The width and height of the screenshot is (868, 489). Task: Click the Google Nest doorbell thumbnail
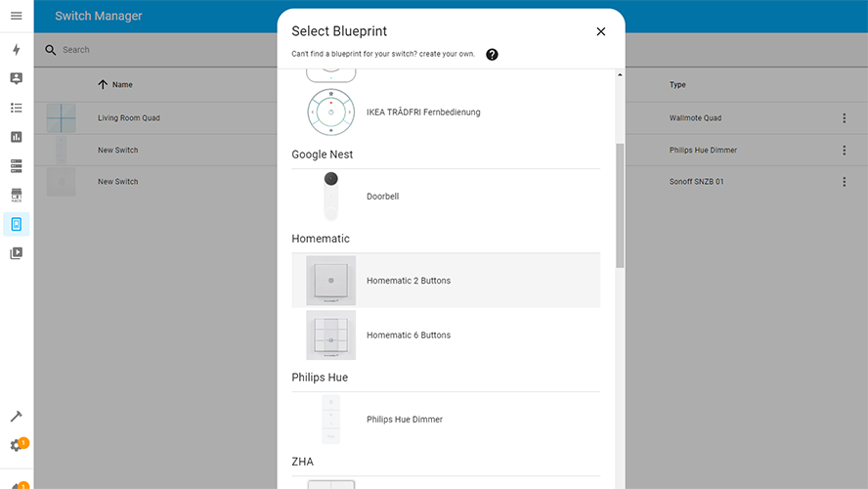point(331,197)
